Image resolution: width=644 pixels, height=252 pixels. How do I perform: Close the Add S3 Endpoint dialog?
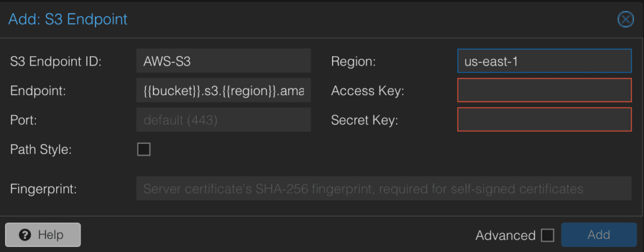[625, 20]
